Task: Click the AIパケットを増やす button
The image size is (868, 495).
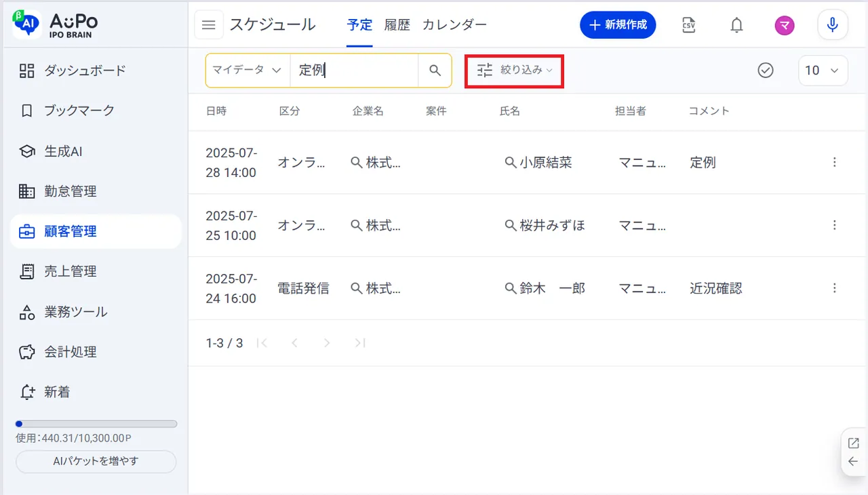Action: (x=96, y=461)
